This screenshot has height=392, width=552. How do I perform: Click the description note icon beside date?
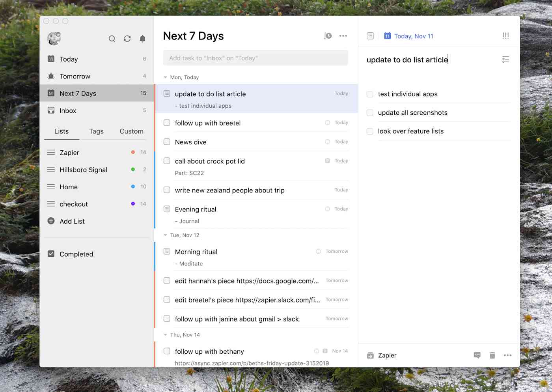pos(370,36)
